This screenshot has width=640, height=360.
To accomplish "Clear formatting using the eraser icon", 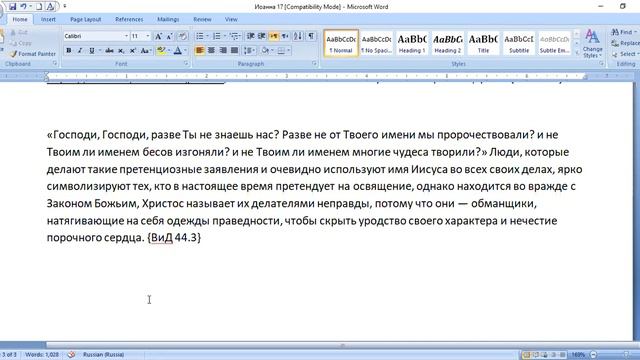I will click(x=182, y=36).
